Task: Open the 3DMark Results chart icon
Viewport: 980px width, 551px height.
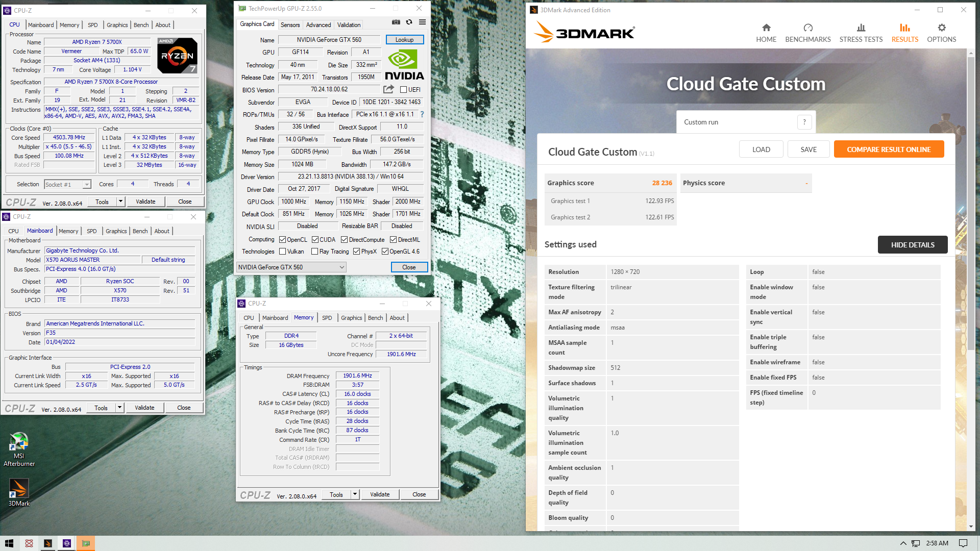Action: (905, 28)
